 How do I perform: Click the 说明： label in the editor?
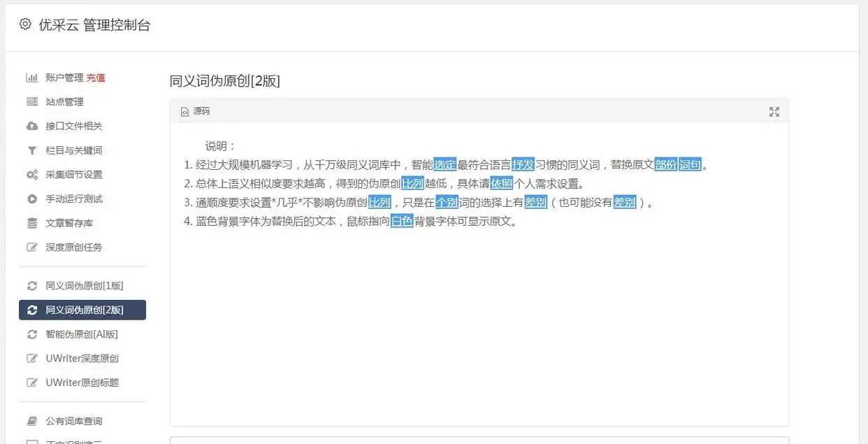coord(221,146)
